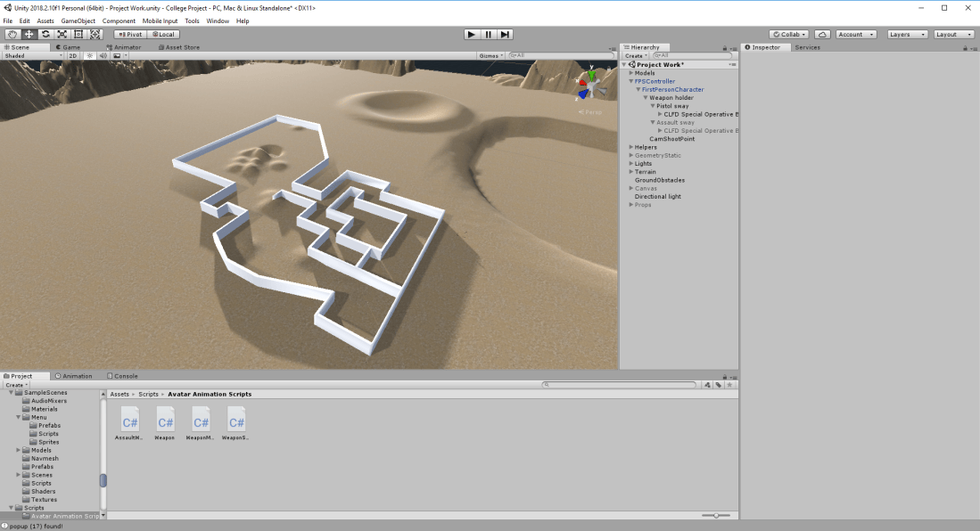Select the Rect Transform tool
Image resolution: width=980 pixels, height=531 pixels.
pyautogui.click(x=78, y=35)
